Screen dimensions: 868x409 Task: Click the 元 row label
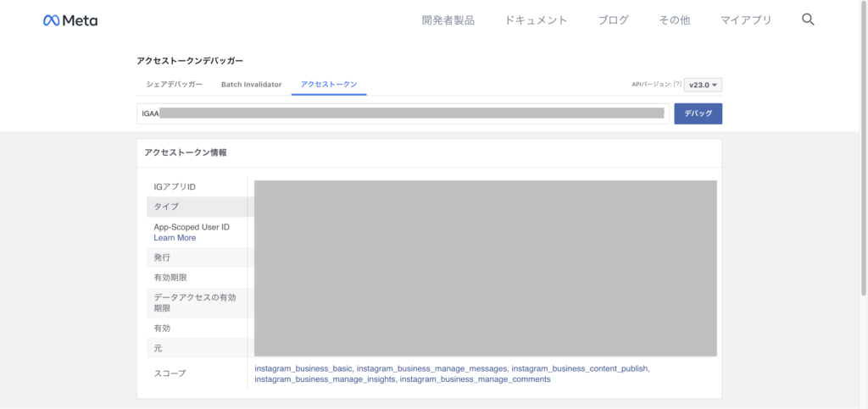[159, 349]
